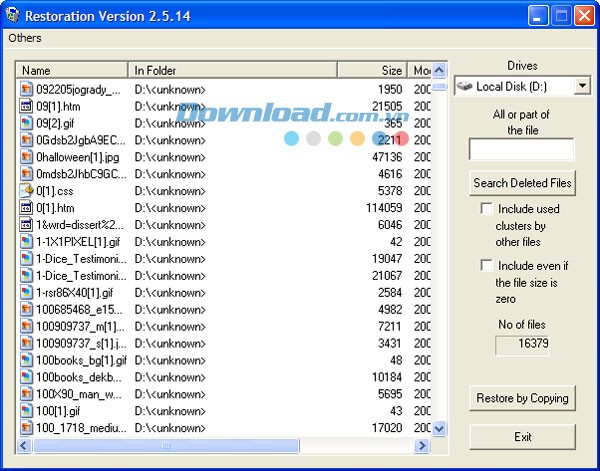Enable Include used clusters by other files
The image size is (600, 471).
pos(486,209)
